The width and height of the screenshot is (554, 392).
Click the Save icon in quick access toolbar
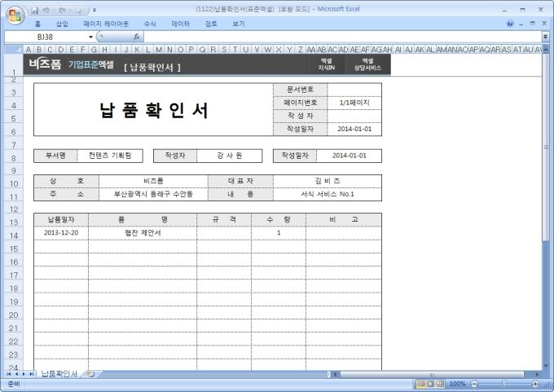coord(34,11)
